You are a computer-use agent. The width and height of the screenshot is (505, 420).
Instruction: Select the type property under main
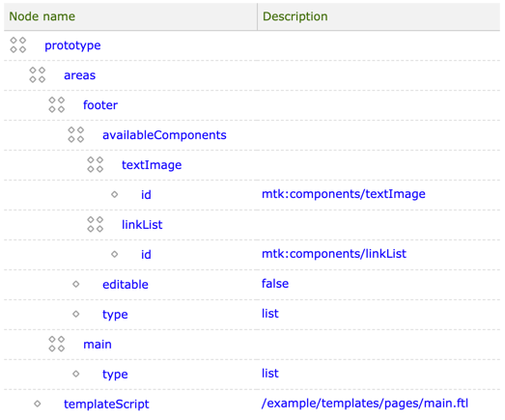click(115, 375)
